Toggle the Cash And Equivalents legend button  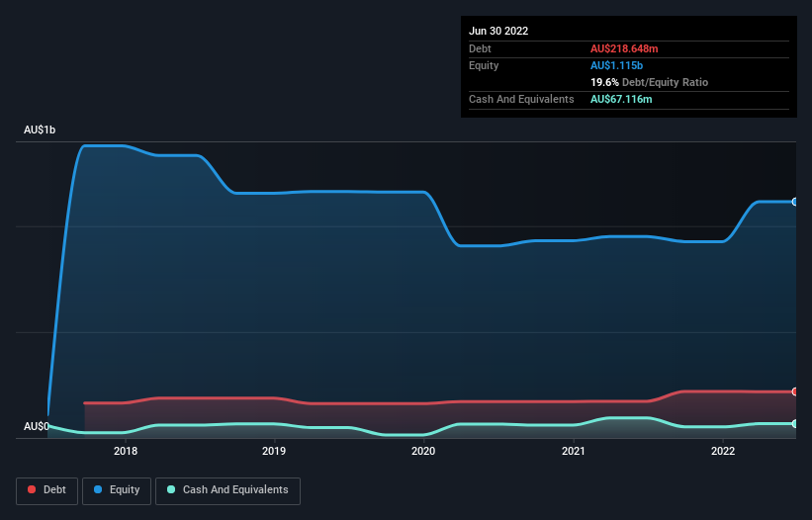click(227, 490)
